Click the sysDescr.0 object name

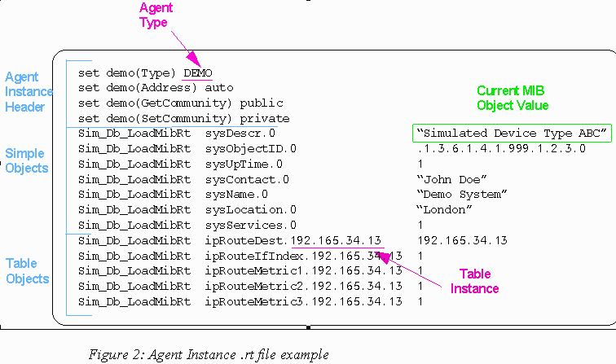[240, 133]
